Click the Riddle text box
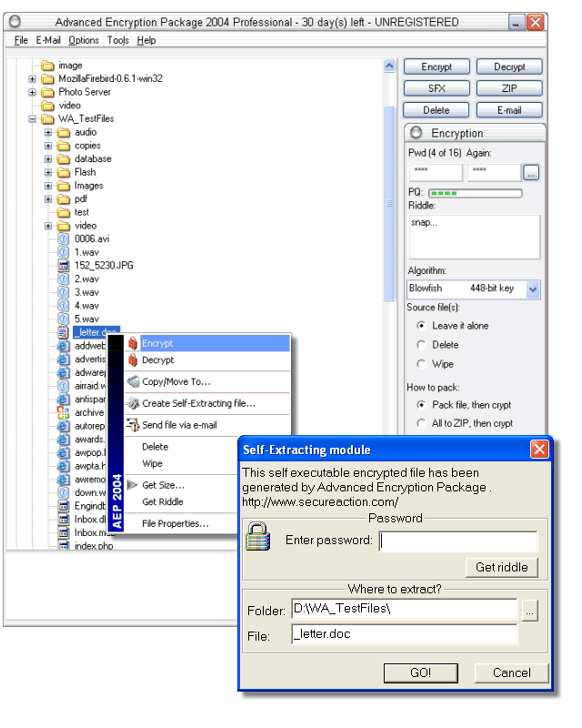The width and height of the screenshot is (582, 728). tap(475, 237)
